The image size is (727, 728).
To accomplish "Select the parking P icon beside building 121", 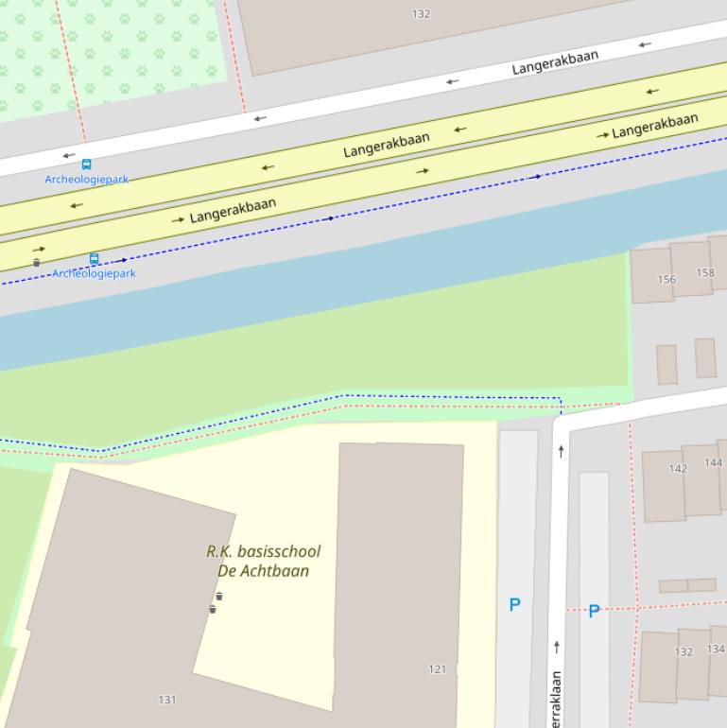I will pos(514,605).
